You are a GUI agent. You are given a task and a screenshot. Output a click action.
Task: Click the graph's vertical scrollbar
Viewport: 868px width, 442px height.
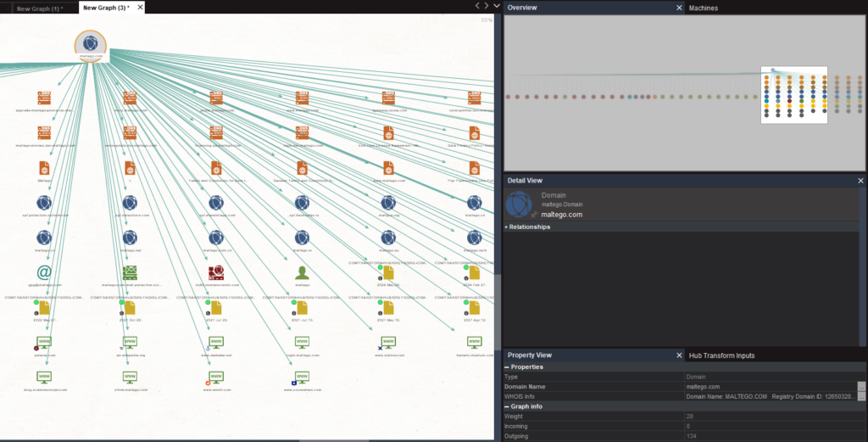tap(498, 311)
